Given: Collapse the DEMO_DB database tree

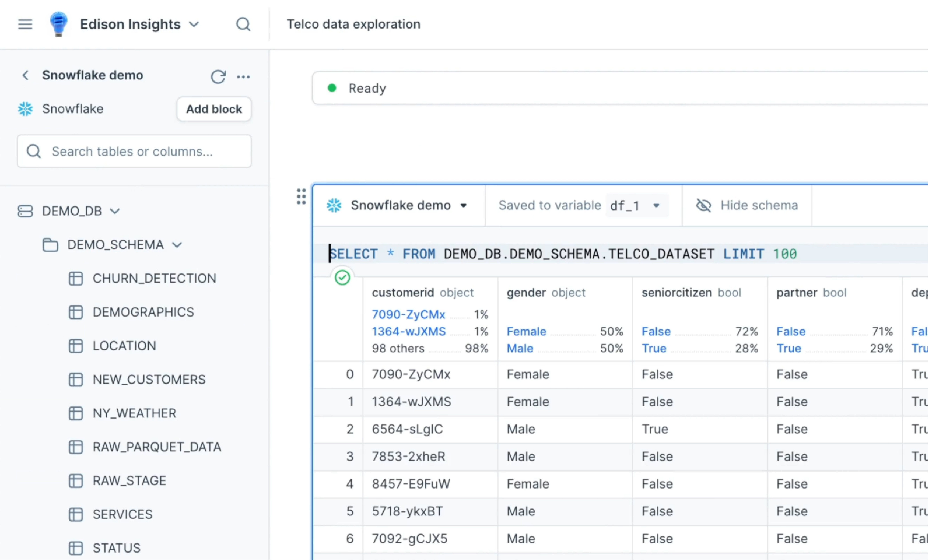Looking at the screenshot, I should click(115, 211).
